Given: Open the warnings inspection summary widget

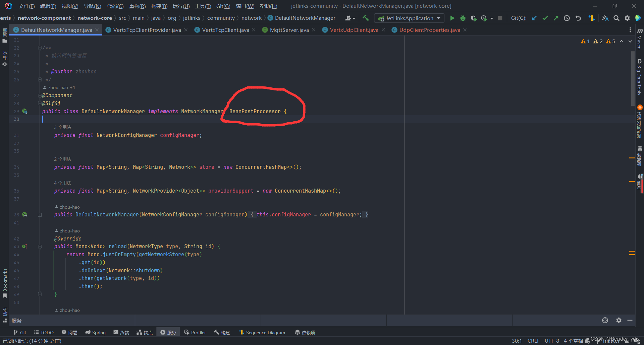Looking at the screenshot, I should [598, 41].
